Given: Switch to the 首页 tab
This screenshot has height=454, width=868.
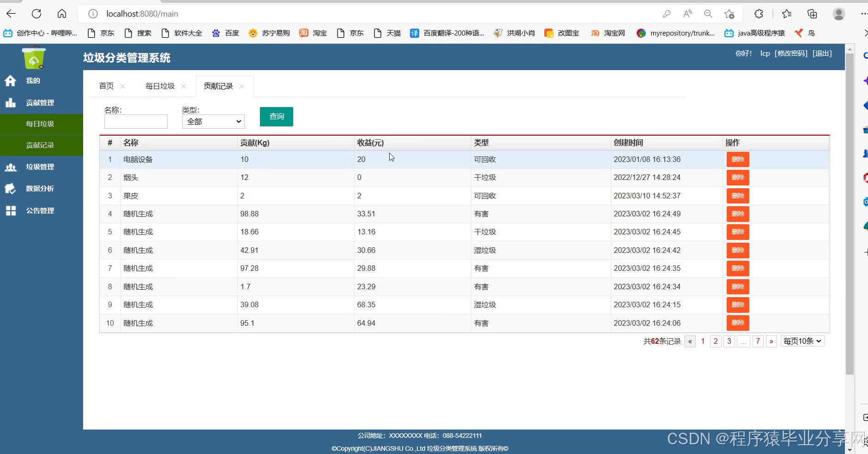Looking at the screenshot, I should pos(106,86).
